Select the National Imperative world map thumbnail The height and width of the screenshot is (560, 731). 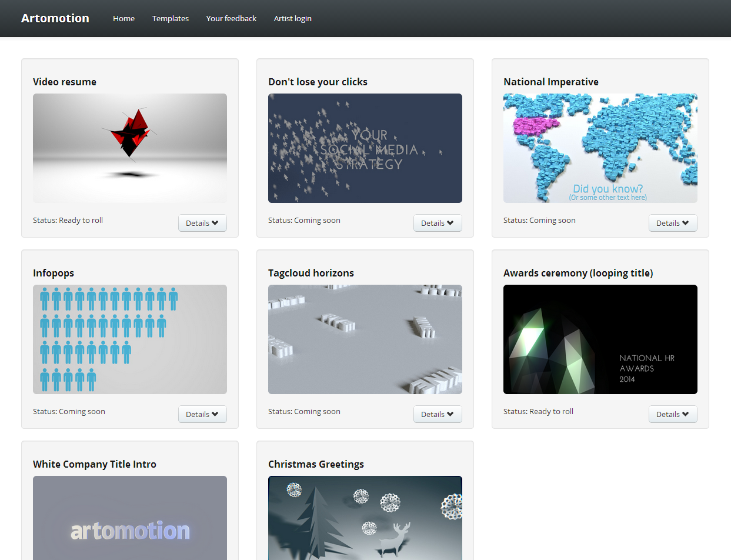coord(600,148)
